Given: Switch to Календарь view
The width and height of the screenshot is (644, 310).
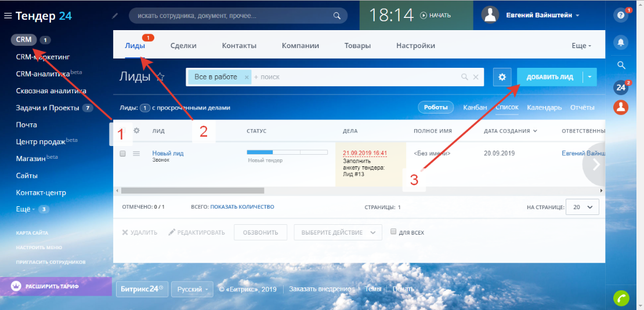Looking at the screenshot, I should click(x=544, y=107).
